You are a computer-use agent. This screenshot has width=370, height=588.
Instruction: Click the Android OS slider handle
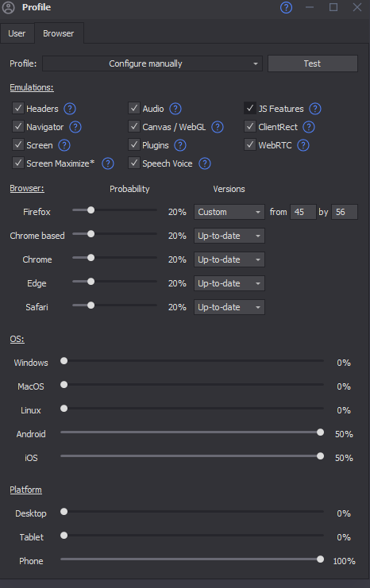[320, 432]
